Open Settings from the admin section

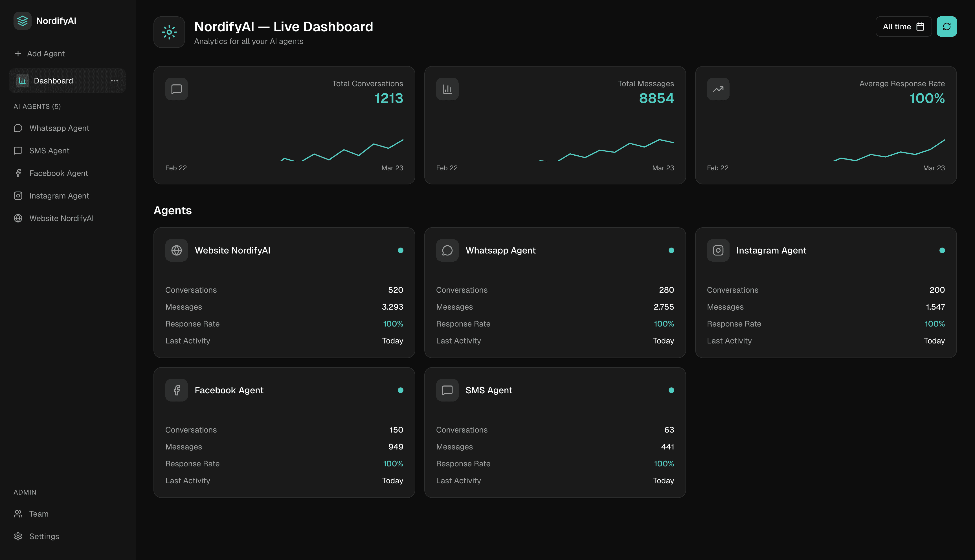(44, 536)
